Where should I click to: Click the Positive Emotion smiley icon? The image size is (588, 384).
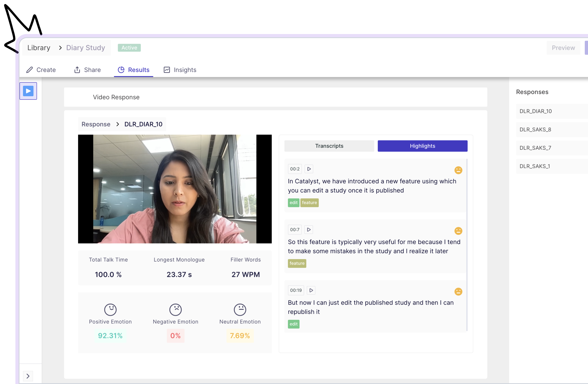110,309
